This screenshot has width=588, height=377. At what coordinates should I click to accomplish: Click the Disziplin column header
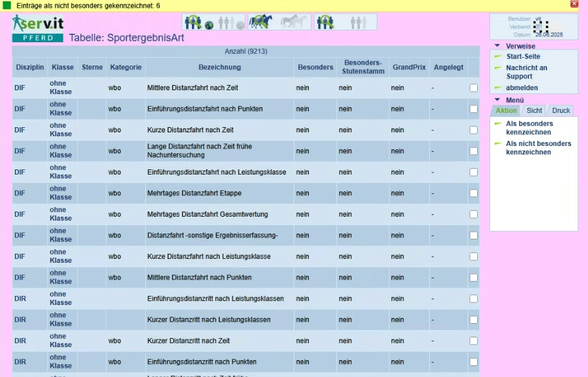30,67
